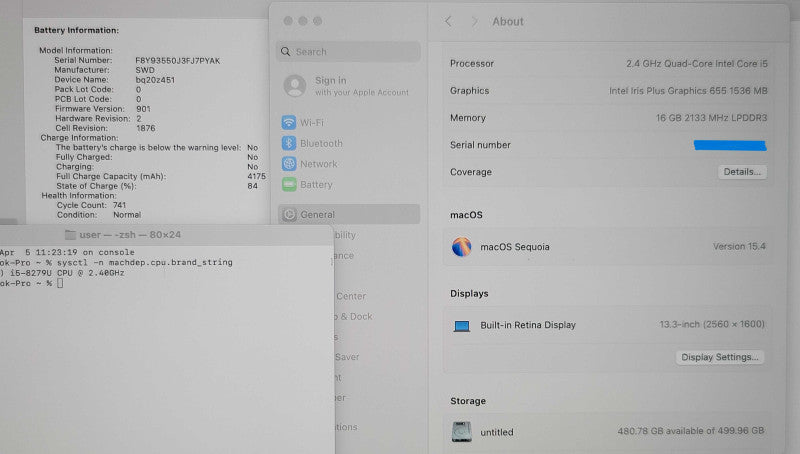Viewport: 800px width, 454px height.
Task: Open Wi-Fi settings icon in sidebar
Action: pyautogui.click(x=289, y=122)
